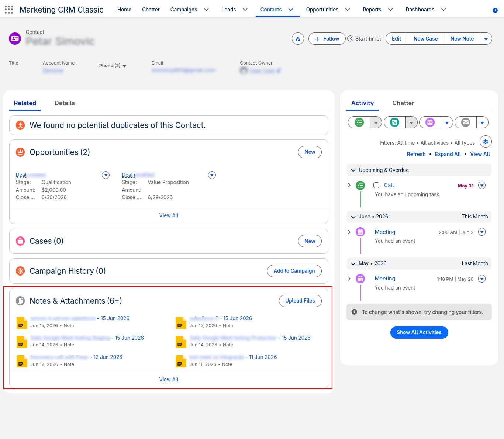
Task: Click the New Event calendar icon
Action: click(430, 122)
